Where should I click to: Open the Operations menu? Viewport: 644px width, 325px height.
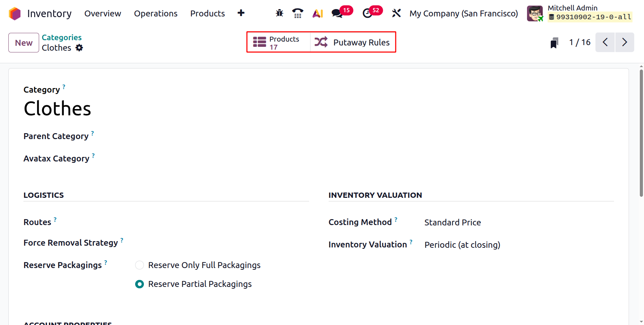[x=156, y=14]
